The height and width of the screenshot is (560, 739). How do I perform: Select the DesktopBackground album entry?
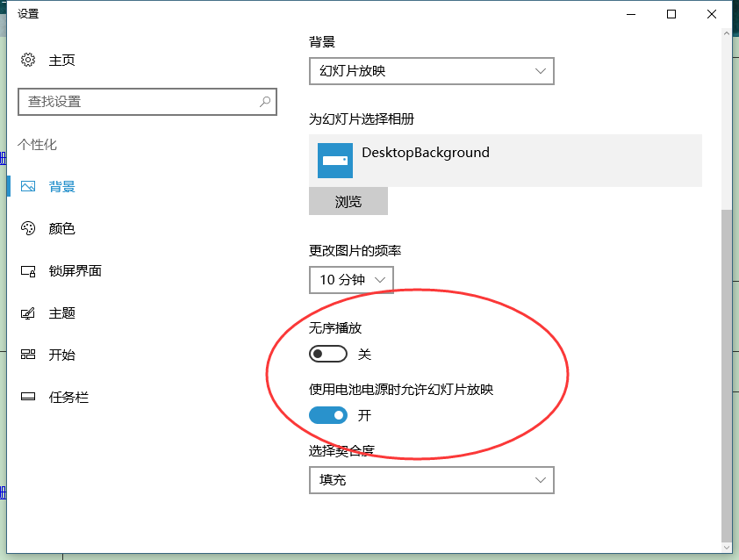click(506, 161)
